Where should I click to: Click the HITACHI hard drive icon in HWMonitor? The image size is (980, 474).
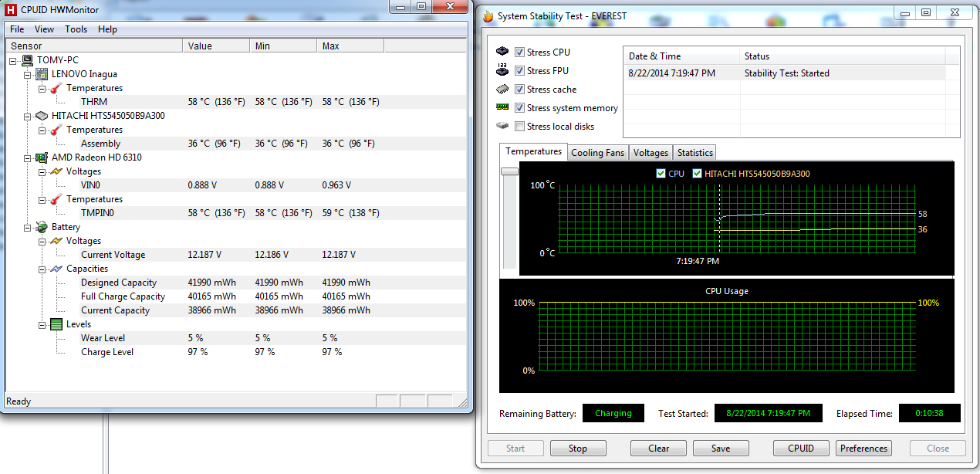[x=42, y=116]
